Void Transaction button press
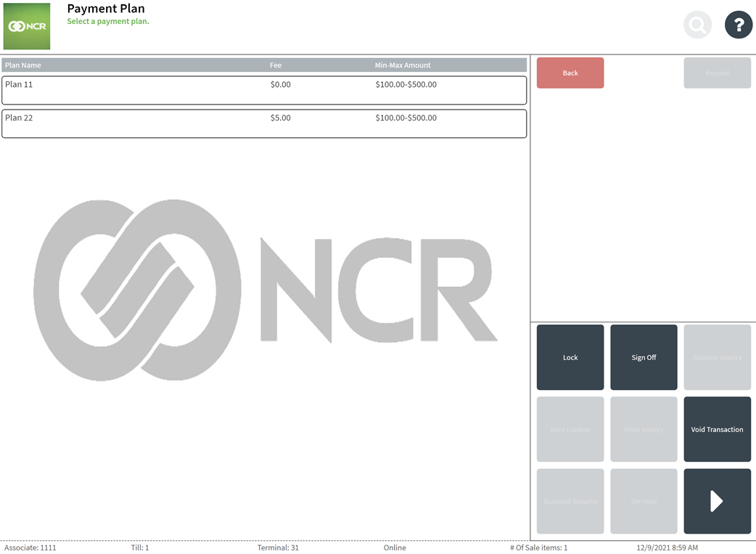This screenshot has height=554, width=756. point(717,429)
